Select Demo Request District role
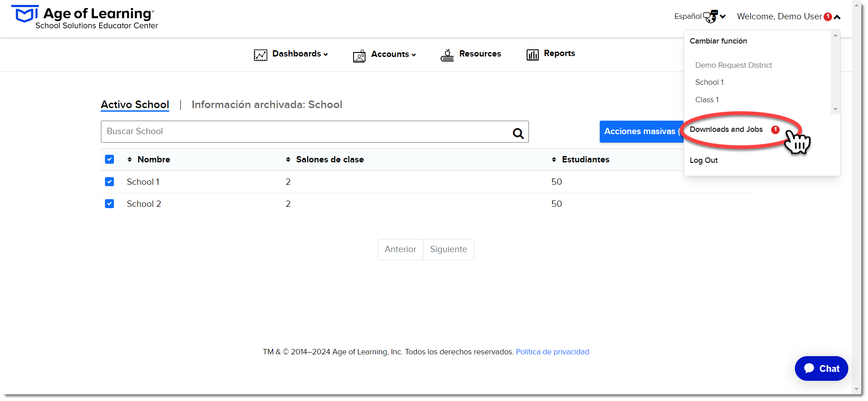The height and width of the screenshot is (401, 868). 733,65
